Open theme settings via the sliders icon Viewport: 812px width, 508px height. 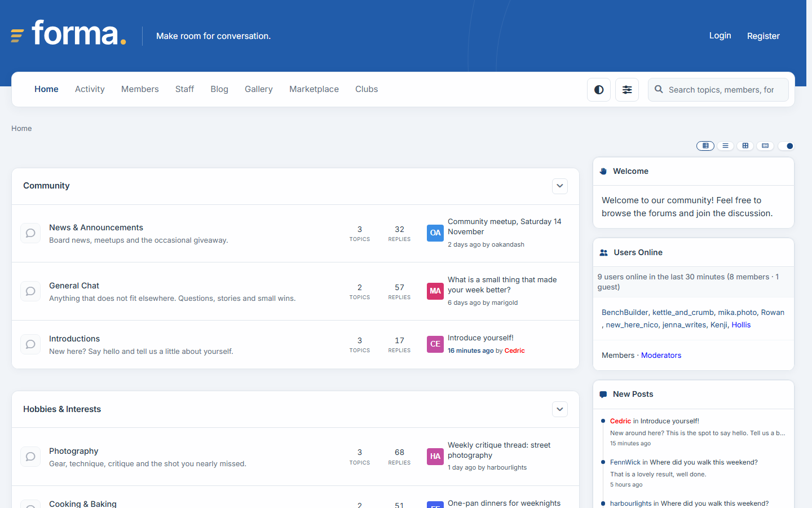click(x=627, y=90)
